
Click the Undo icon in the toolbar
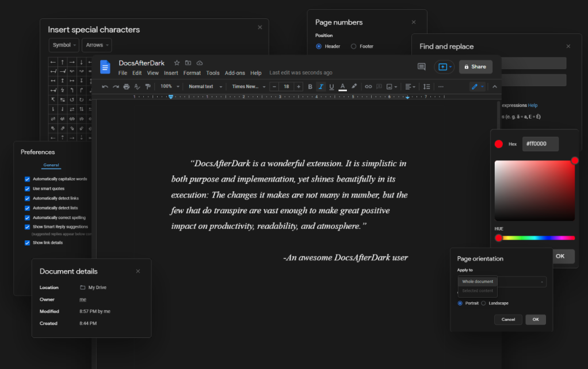[x=105, y=87]
